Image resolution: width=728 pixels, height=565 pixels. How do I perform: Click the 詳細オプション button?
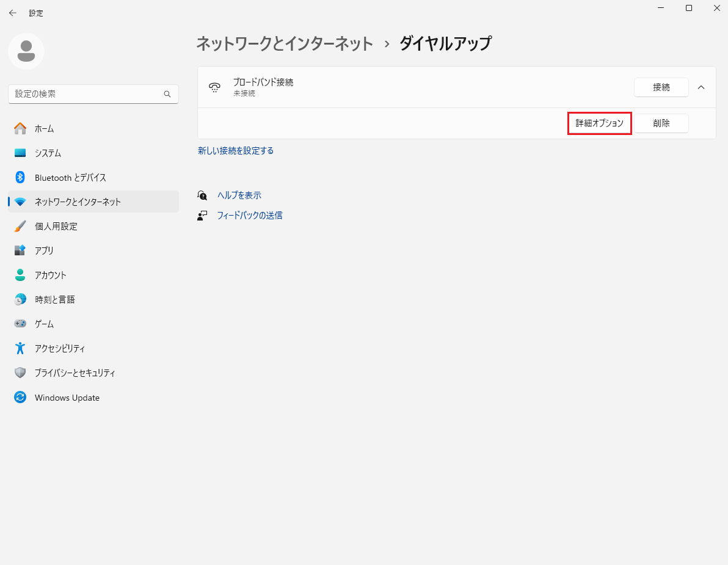point(599,123)
